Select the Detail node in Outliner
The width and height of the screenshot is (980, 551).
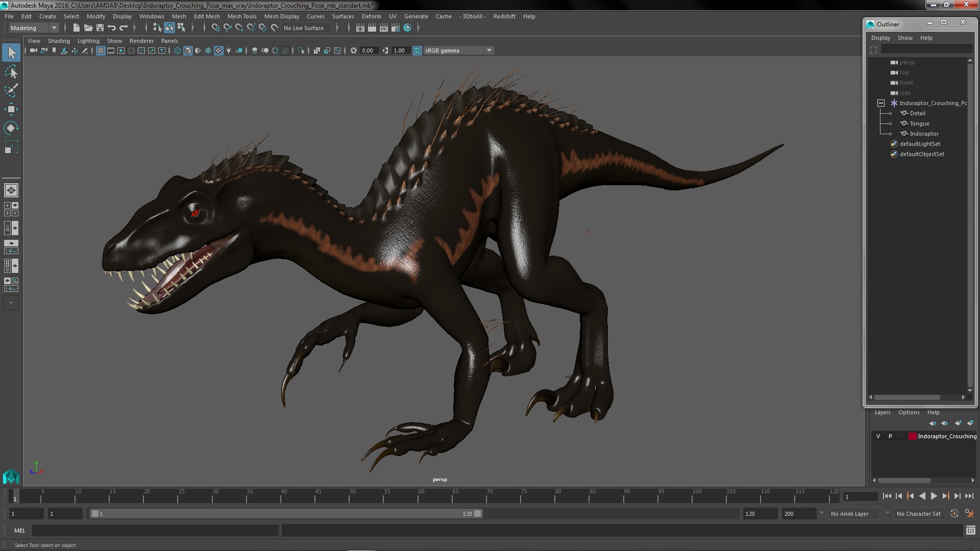pos(917,113)
